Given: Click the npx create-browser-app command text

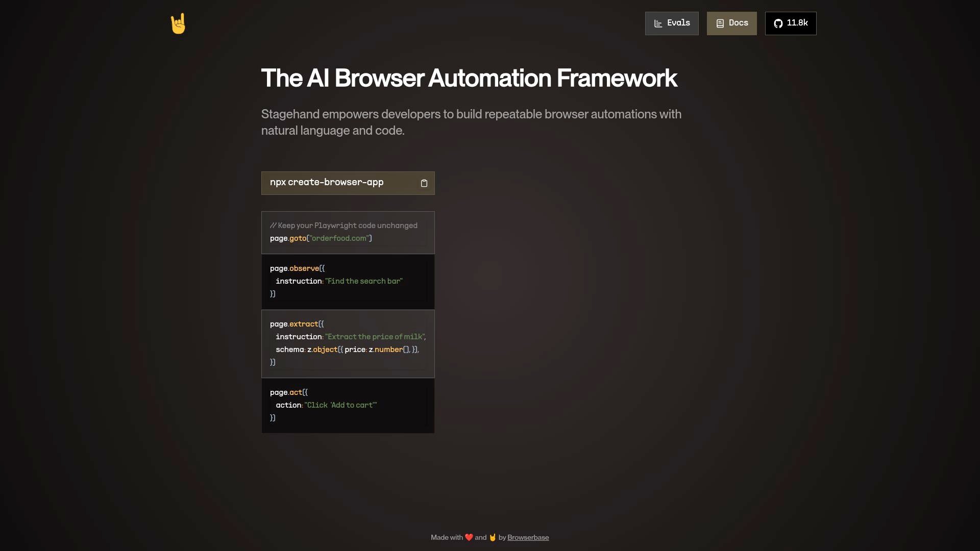Looking at the screenshot, I should click(x=327, y=183).
